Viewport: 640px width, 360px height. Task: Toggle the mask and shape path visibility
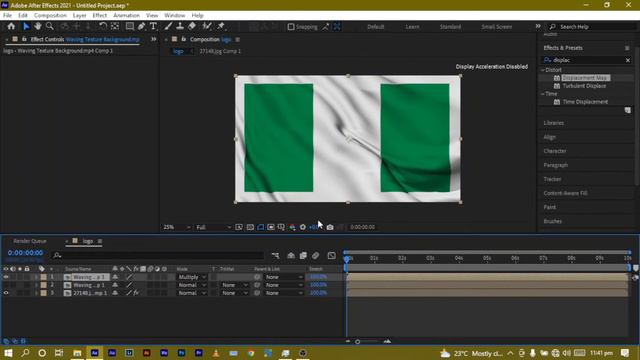click(260, 227)
